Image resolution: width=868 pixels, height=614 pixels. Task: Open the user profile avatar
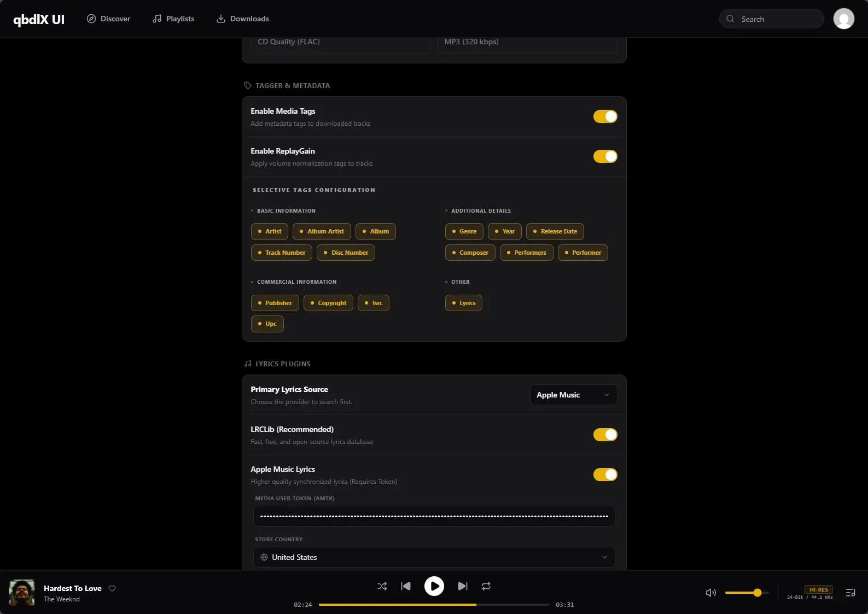[x=843, y=19]
